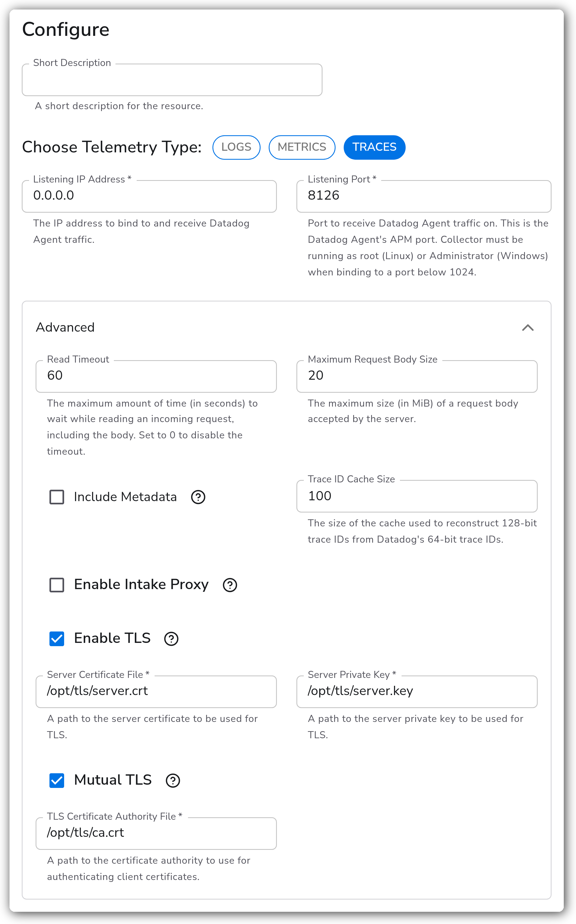The height and width of the screenshot is (924, 576).
Task: Collapse the Advanced section chevron
Action: 528,327
